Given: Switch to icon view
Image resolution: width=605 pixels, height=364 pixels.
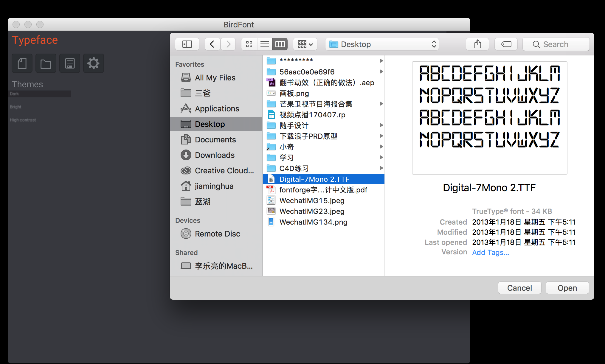Looking at the screenshot, I should coord(249,44).
